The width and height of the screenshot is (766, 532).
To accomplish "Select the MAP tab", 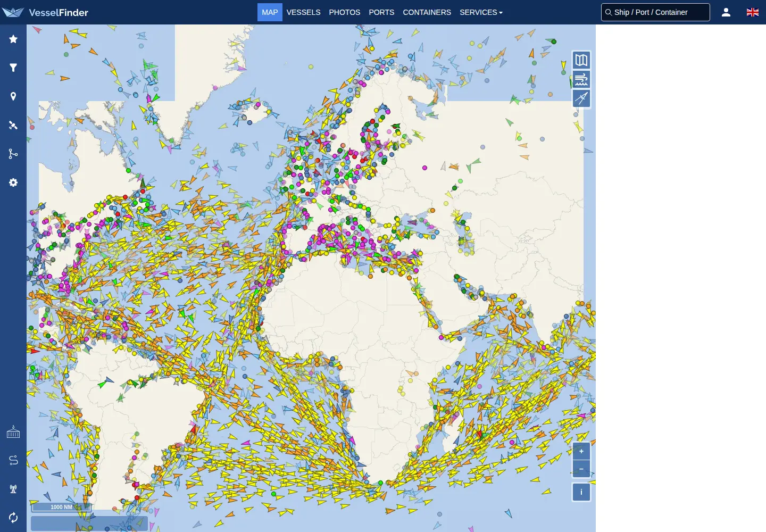I will point(270,12).
